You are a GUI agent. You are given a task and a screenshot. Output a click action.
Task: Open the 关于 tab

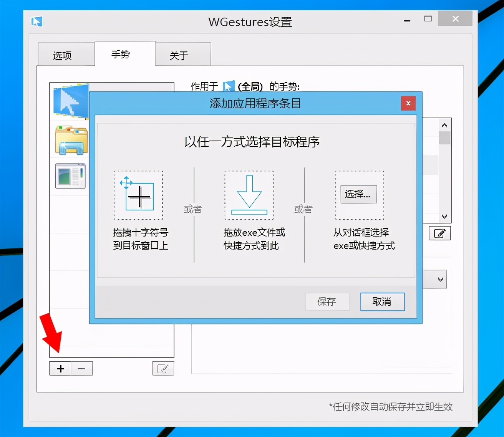point(183,55)
